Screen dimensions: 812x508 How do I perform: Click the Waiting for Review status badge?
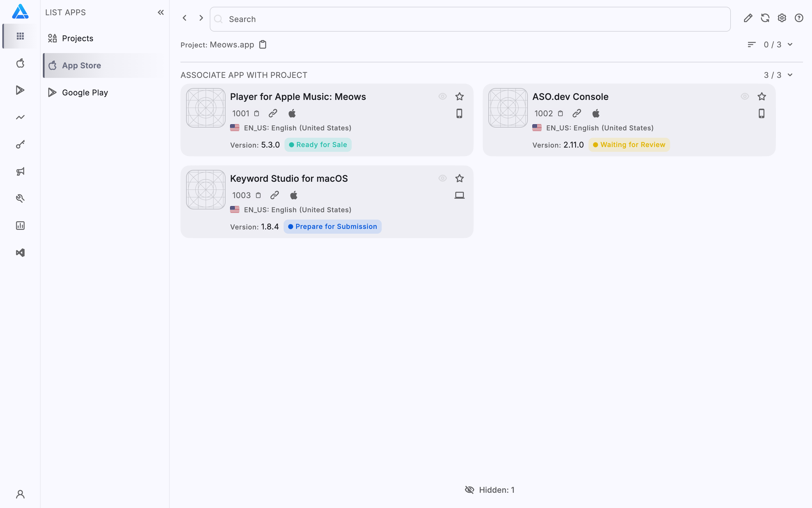click(x=629, y=145)
